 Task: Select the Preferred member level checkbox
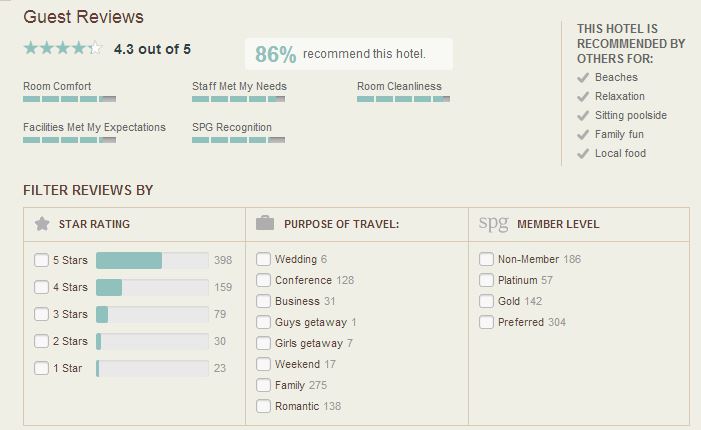[486, 322]
